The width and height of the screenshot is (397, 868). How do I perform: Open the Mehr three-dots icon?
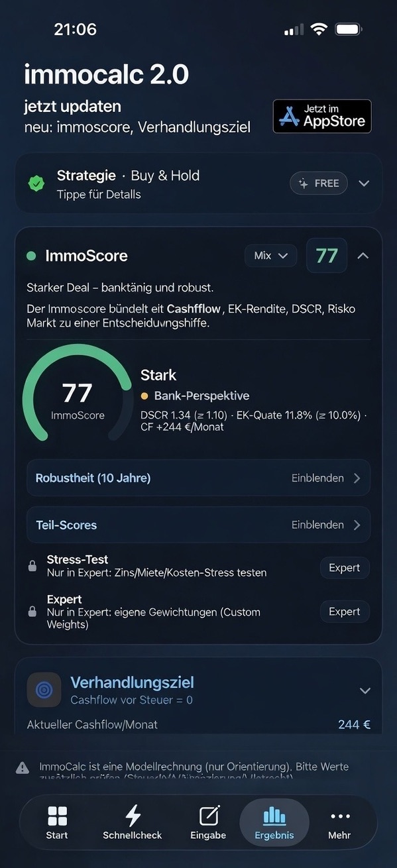click(x=339, y=815)
